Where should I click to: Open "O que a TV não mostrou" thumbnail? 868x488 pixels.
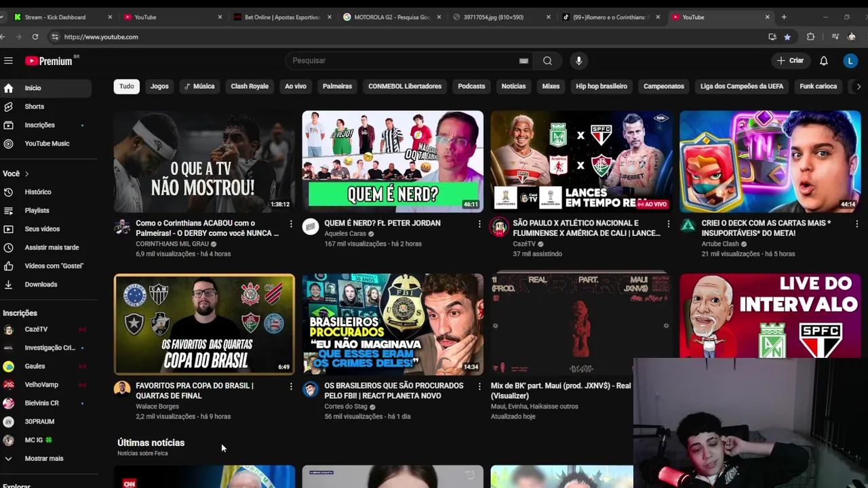[x=204, y=161]
